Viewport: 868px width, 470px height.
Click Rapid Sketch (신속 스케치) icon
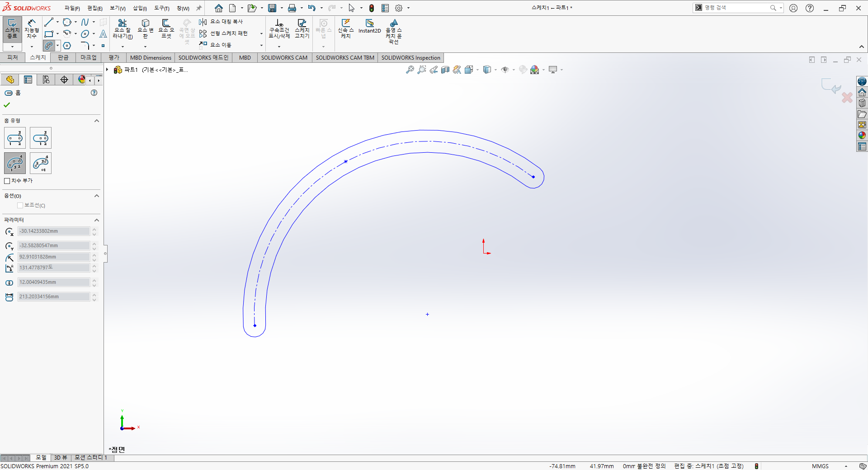[x=346, y=29]
